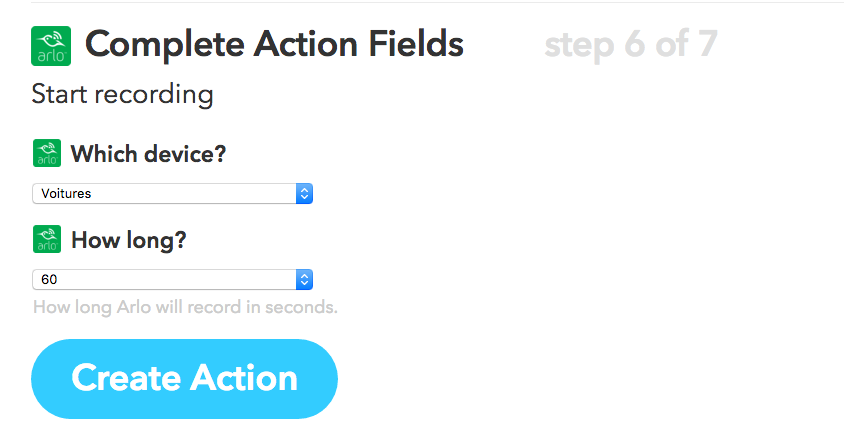Click the Create Action button
Image resolution: width=844 pixels, height=434 pixels.
tap(184, 379)
